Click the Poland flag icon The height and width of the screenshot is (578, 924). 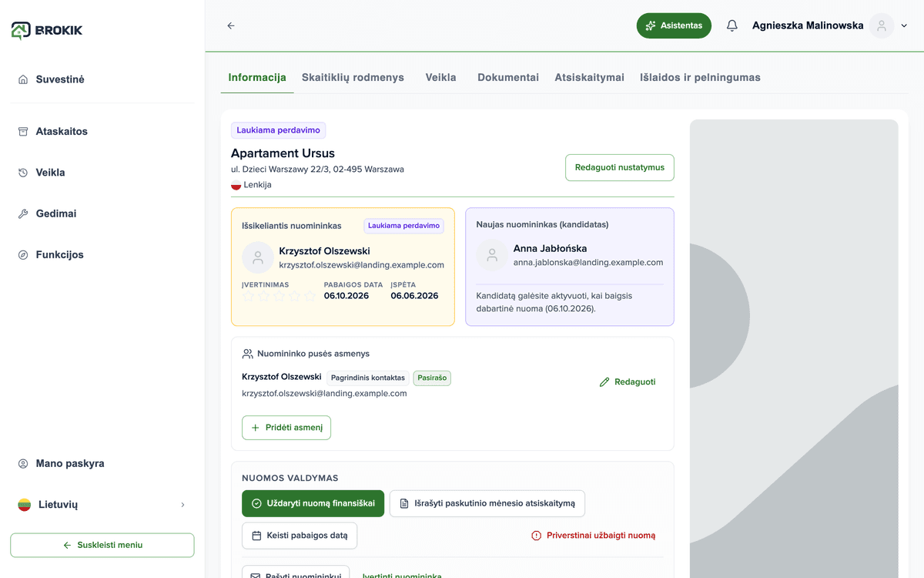point(236,185)
